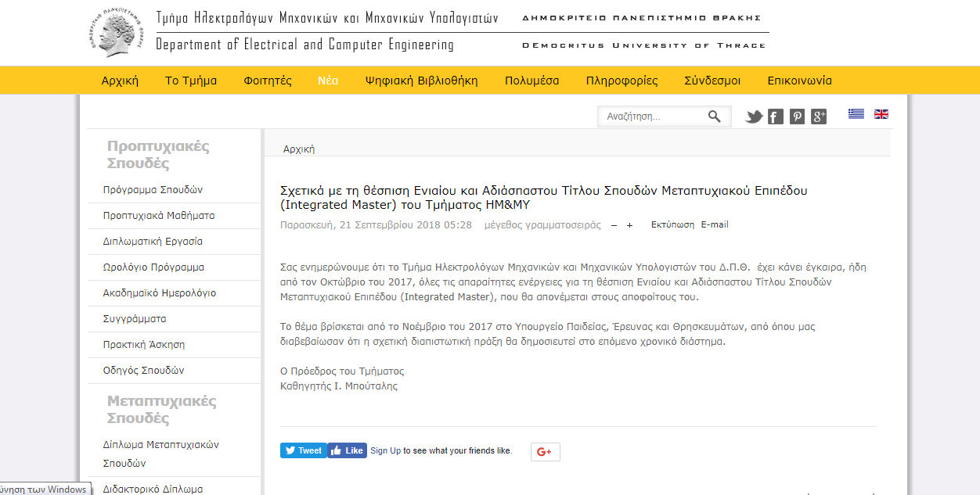This screenshot has height=495, width=980.
Task: Click the search magnifier icon
Action: tap(714, 117)
